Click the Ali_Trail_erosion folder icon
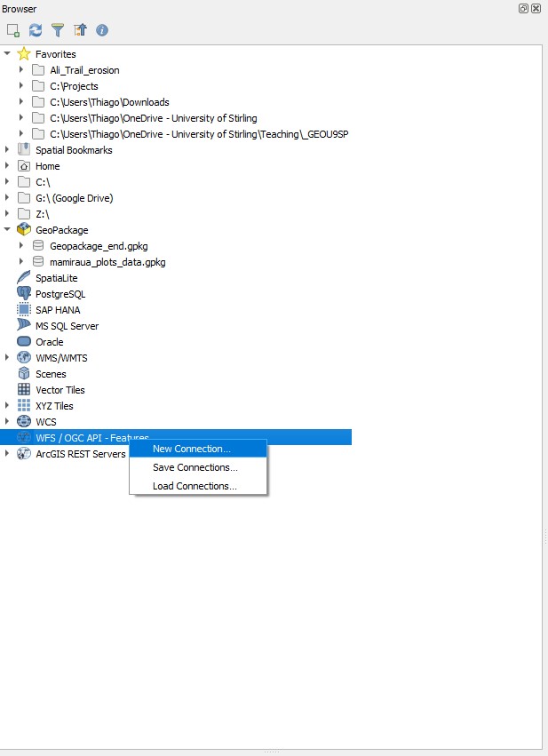 click(38, 70)
